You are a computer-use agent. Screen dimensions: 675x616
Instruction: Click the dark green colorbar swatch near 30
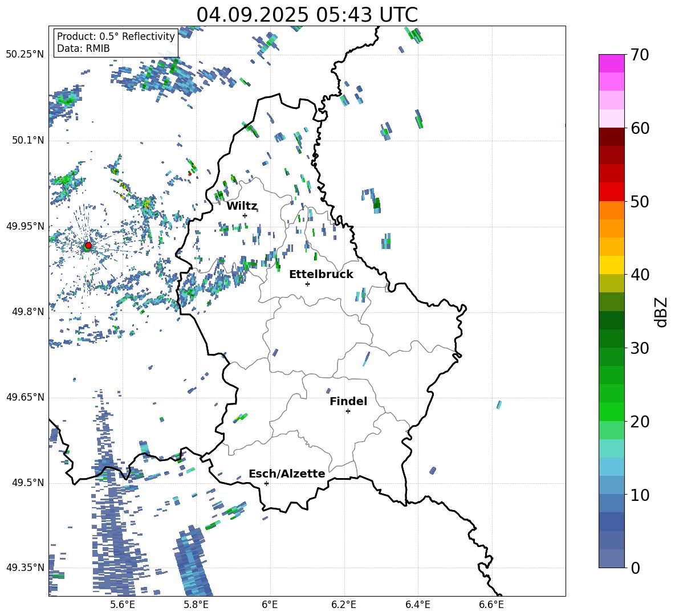611,338
